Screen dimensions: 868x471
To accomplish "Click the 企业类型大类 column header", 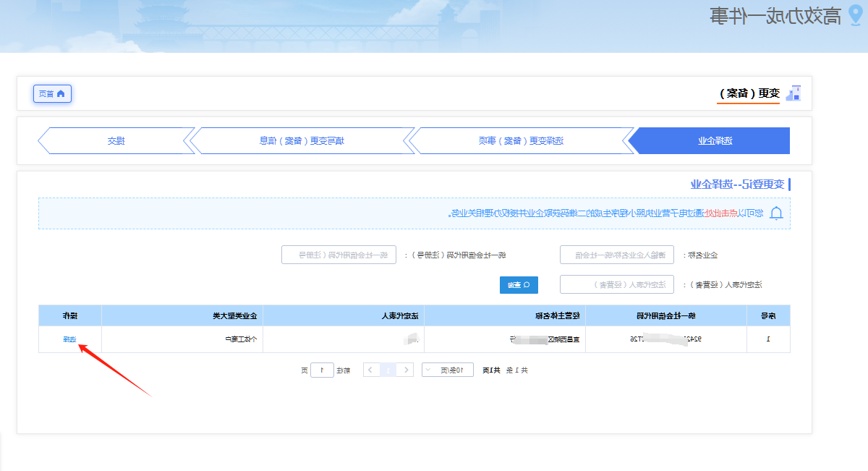I will 182,316.
